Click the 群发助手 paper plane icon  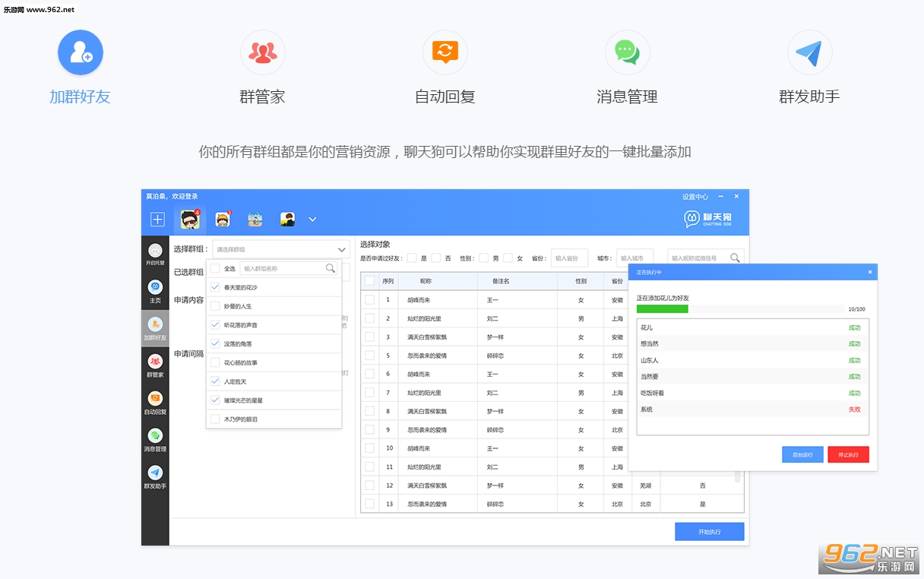pos(809,52)
